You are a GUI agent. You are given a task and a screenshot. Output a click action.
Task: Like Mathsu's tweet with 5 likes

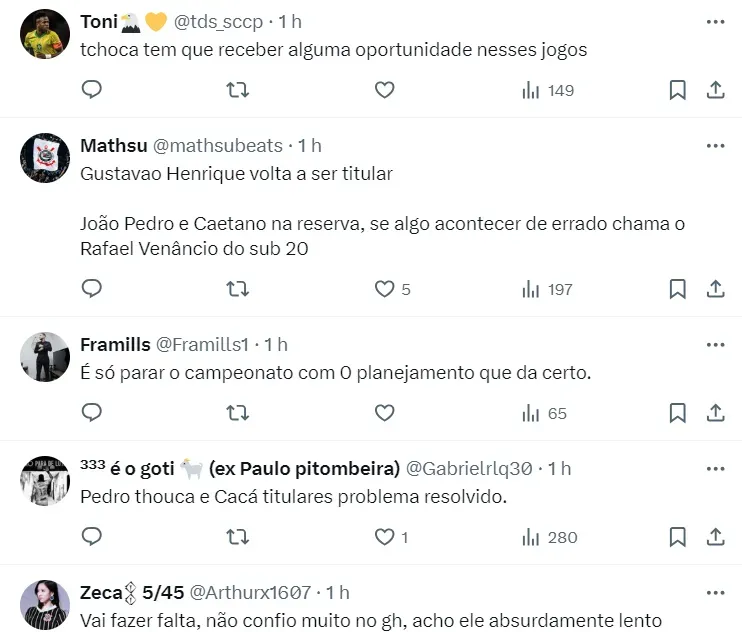coord(384,289)
